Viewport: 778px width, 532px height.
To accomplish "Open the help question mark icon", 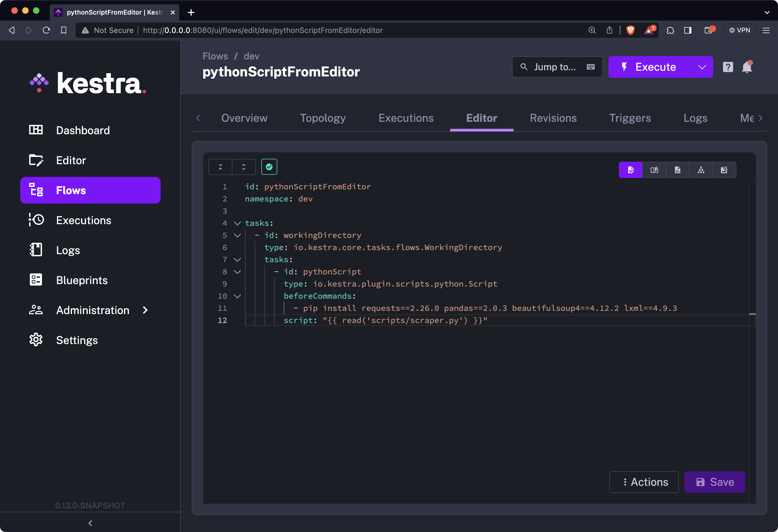I will click(x=728, y=67).
